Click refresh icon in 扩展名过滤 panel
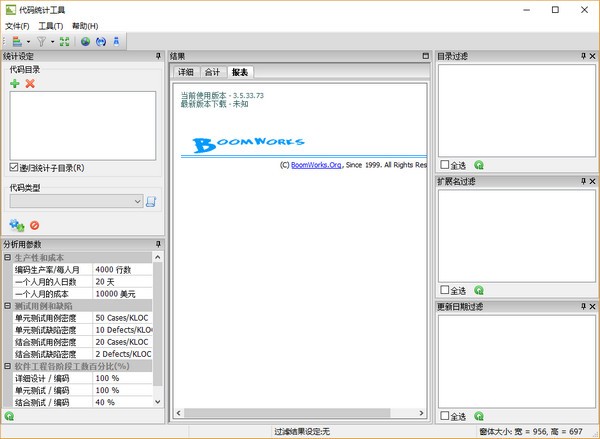Viewport: 600px width, 439px height. 479,290
